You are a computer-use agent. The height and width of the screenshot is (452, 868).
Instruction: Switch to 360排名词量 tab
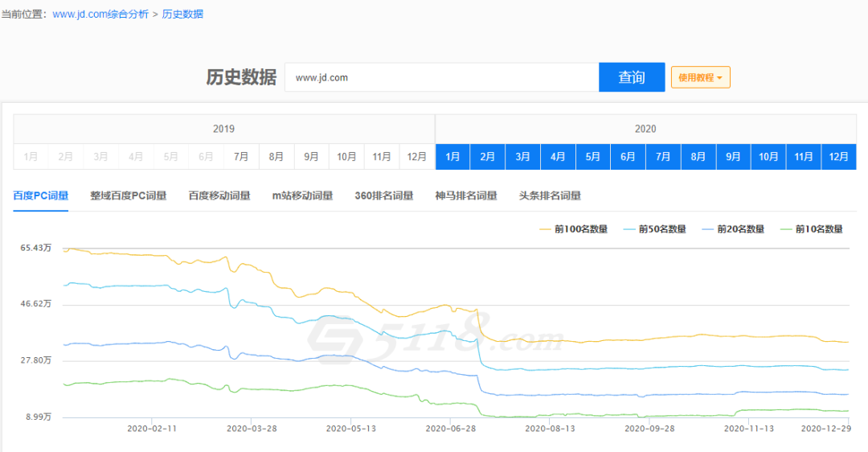point(384,195)
